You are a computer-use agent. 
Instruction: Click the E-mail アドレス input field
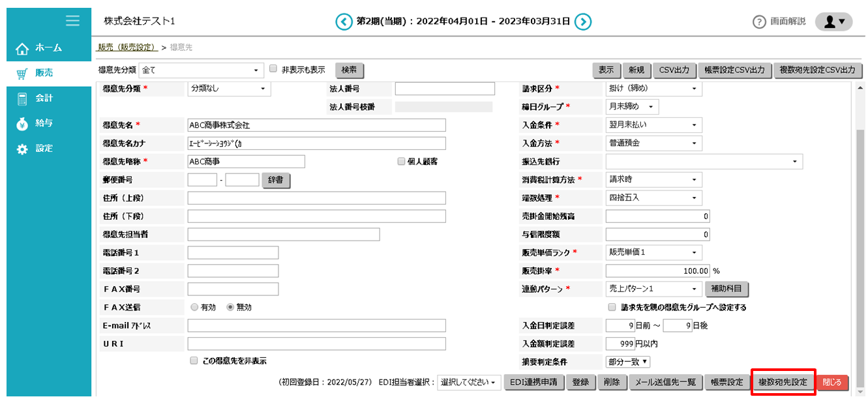316,325
